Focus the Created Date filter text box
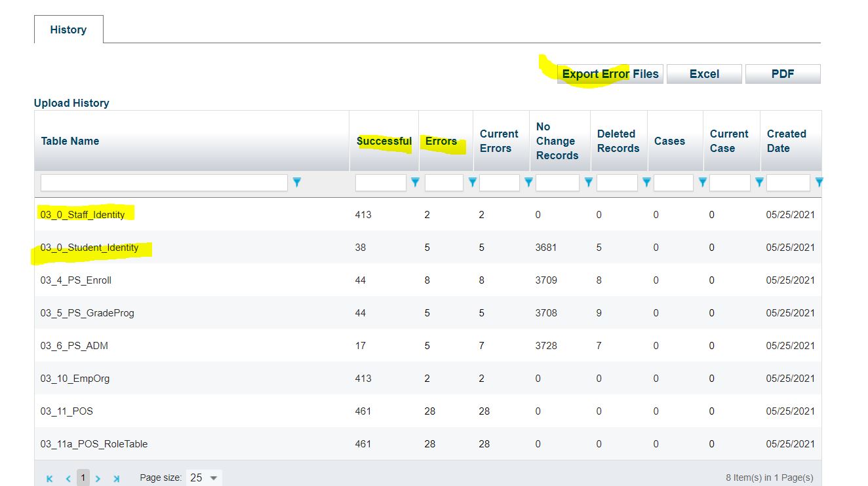The image size is (868, 486). tap(788, 183)
